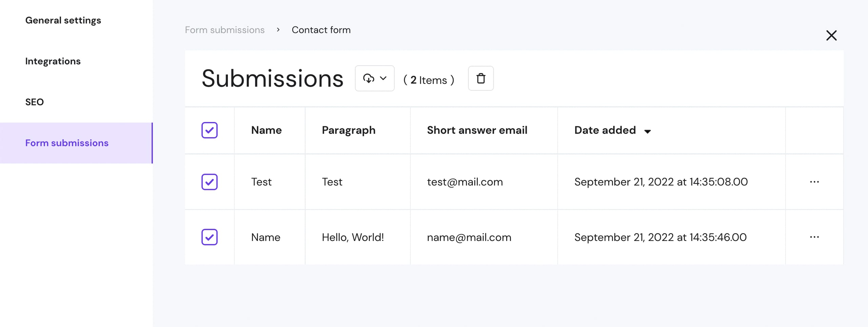Click the Form submissions breadcrumb link
The width and height of the screenshot is (868, 327).
224,30
